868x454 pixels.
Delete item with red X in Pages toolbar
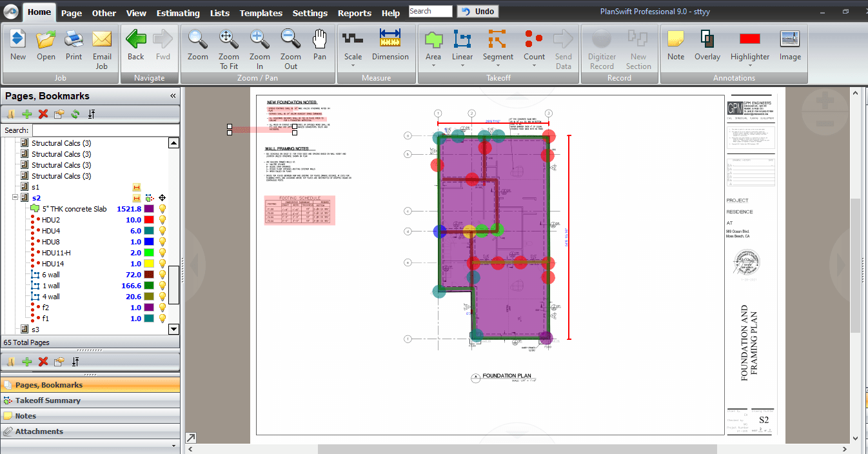pyautogui.click(x=43, y=114)
